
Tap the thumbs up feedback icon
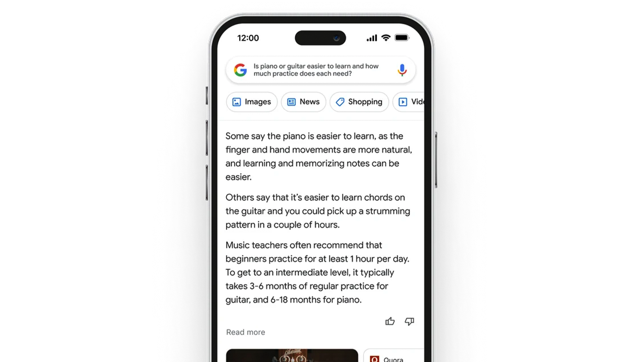tap(390, 321)
